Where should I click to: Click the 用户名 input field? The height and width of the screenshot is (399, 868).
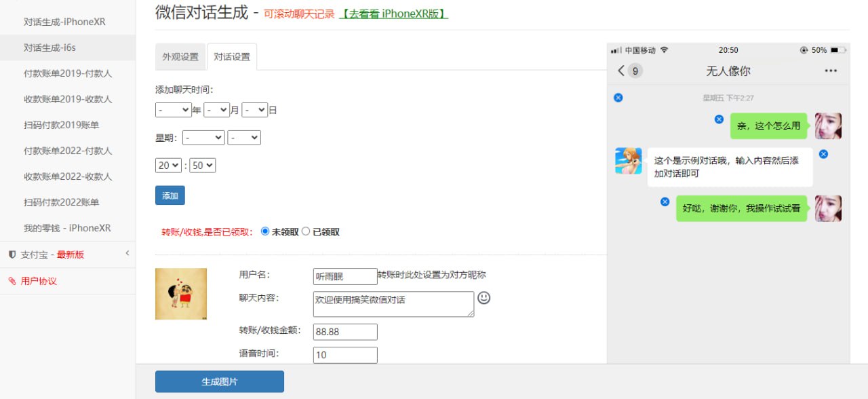click(x=345, y=276)
